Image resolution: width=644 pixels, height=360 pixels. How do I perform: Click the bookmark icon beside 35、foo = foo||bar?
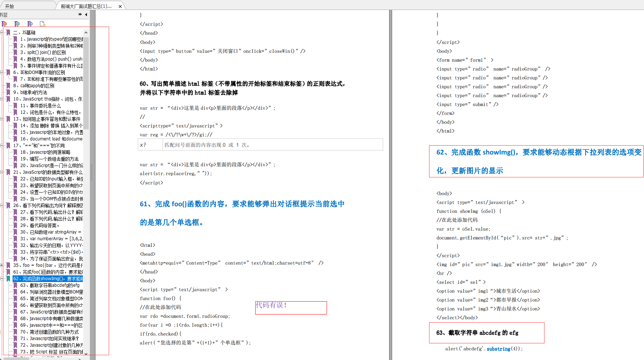pos(8,265)
